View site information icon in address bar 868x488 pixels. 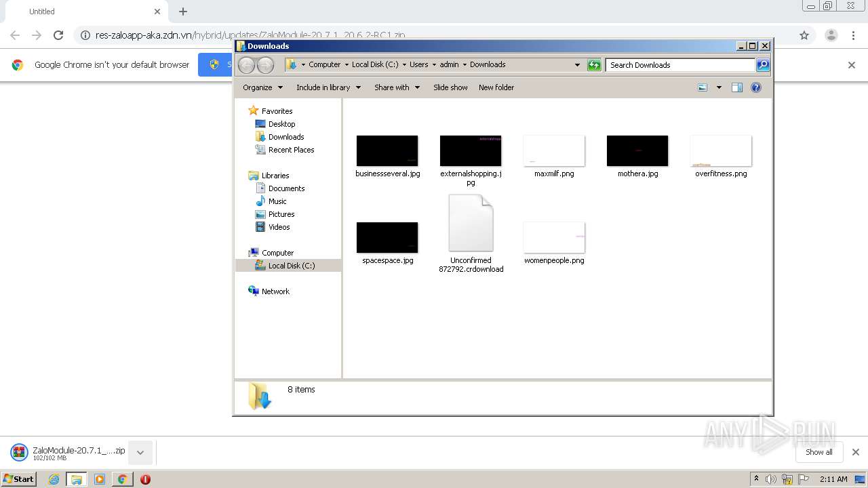(x=85, y=35)
